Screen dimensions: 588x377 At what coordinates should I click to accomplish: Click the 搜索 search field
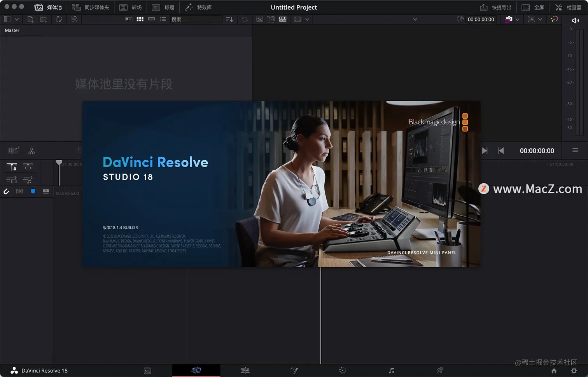click(x=196, y=19)
